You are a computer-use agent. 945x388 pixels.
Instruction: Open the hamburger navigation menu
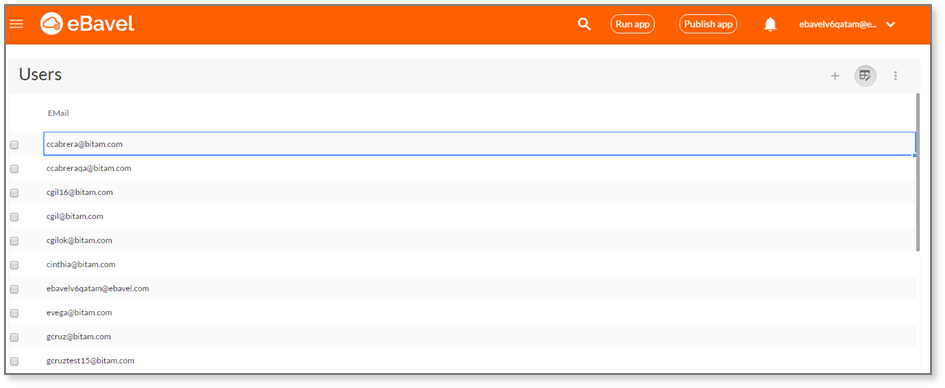tap(16, 24)
